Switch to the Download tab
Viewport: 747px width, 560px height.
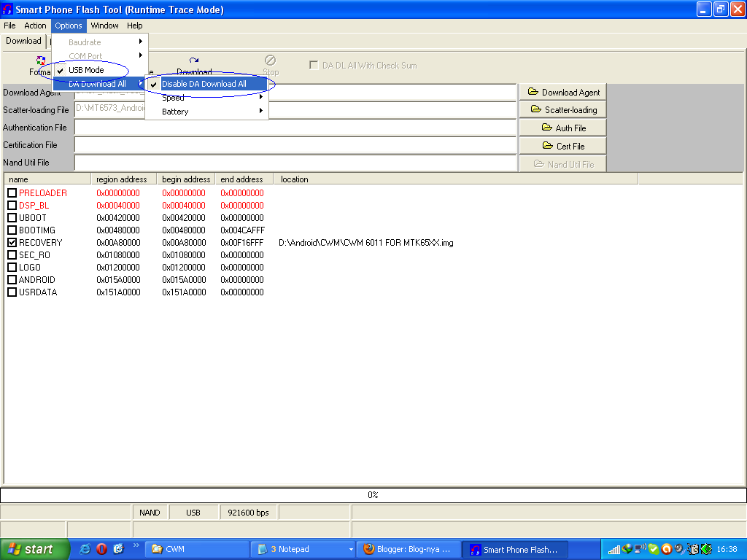click(23, 41)
